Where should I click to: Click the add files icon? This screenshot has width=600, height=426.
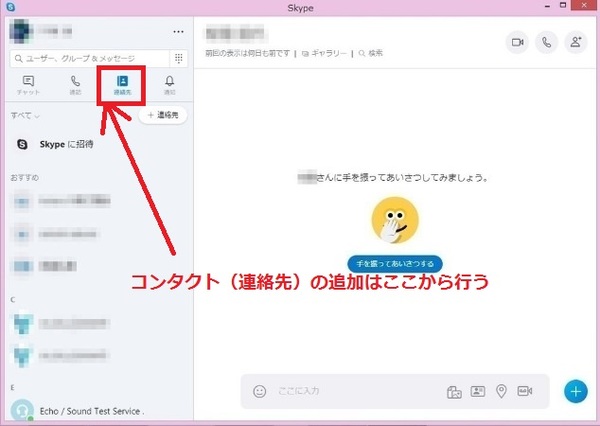click(451, 392)
